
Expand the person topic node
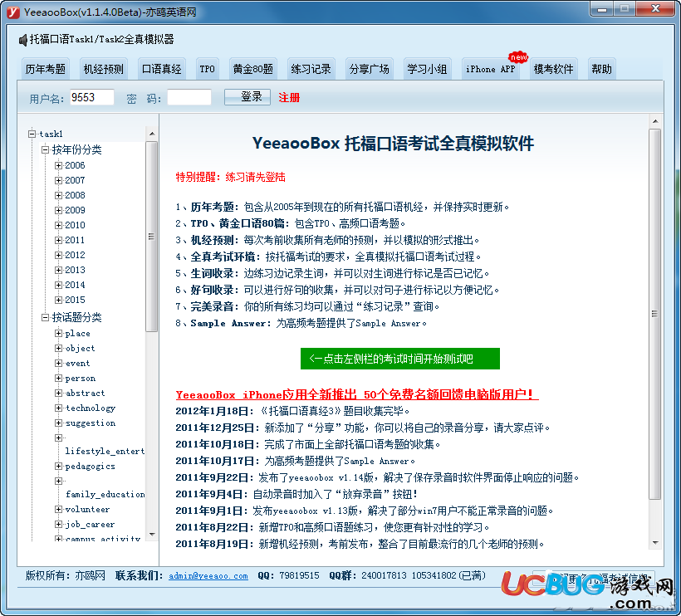click(58, 378)
